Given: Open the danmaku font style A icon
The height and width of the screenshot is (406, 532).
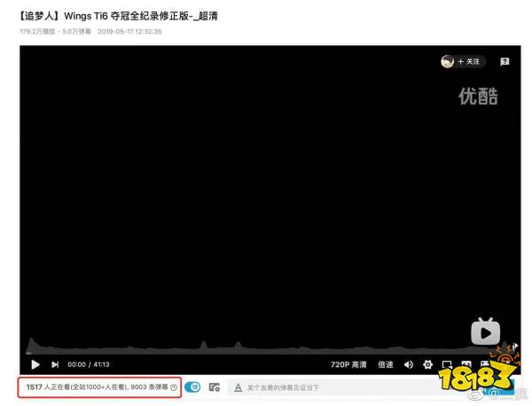Looking at the screenshot, I should [x=239, y=387].
